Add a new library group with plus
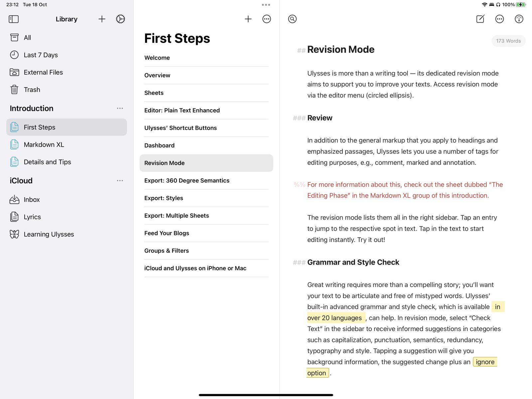Screen dimensions: 532x399 coord(102,19)
